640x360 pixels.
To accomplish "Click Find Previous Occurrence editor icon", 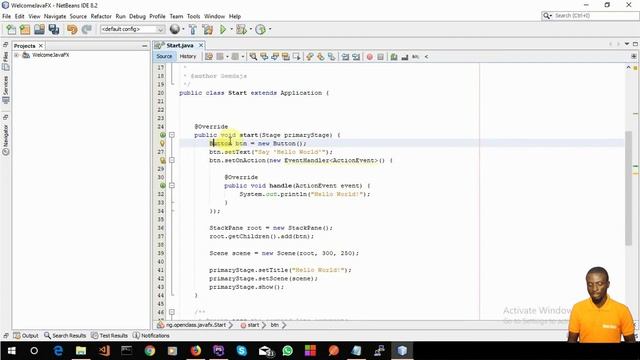I will point(264,57).
